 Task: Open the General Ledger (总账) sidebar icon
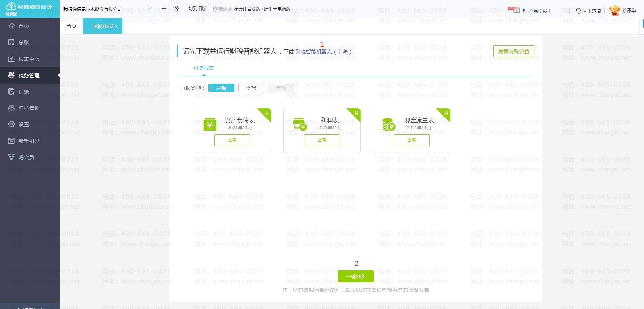12,42
